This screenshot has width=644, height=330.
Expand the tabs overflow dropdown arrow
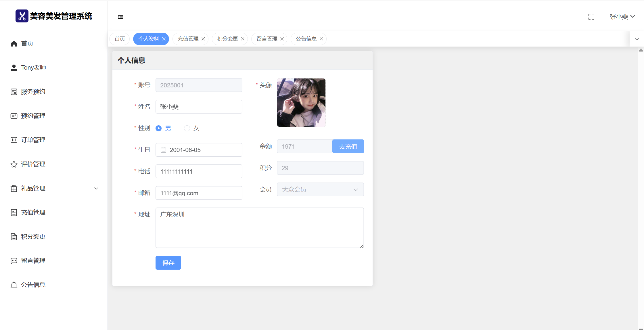pyautogui.click(x=637, y=39)
